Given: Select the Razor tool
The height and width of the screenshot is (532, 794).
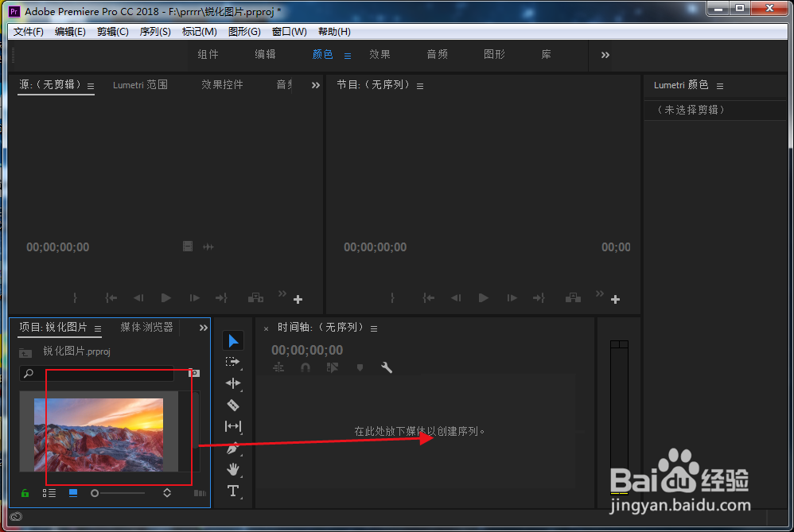Looking at the screenshot, I should coord(233,405).
